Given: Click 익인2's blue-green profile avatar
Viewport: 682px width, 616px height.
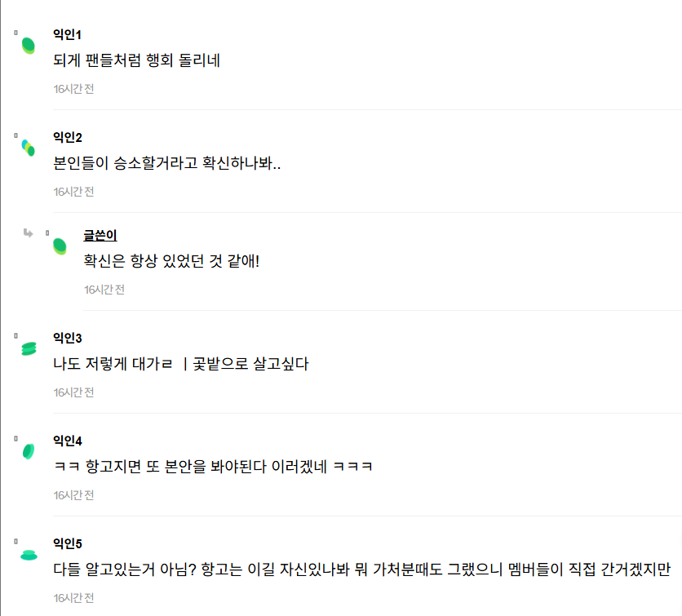Looking at the screenshot, I should pos(29,148).
